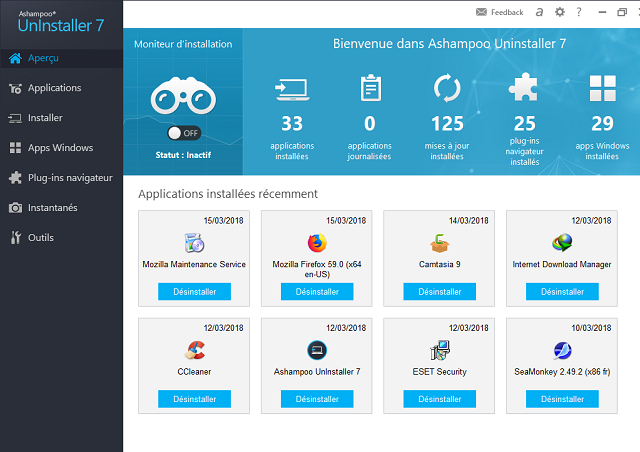Click the Internet Download Manager name text
640x452 pixels.
pyautogui.click(x=562, y=265)
